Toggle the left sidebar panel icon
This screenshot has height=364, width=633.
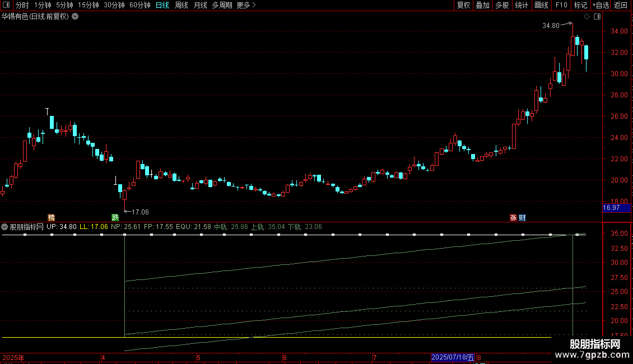pyautogui.click(x=6, y=5)
